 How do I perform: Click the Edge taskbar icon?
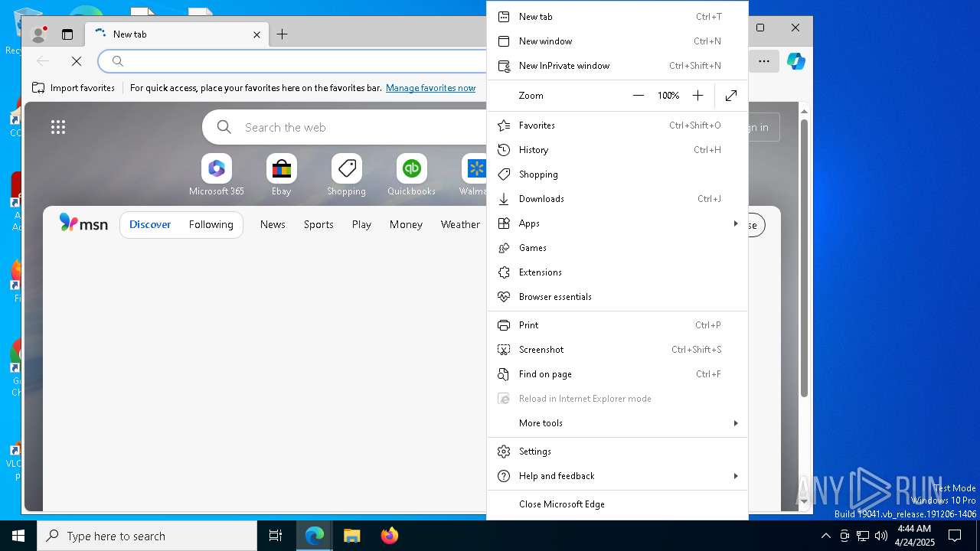pyautogui.click(x=315, y=536)
